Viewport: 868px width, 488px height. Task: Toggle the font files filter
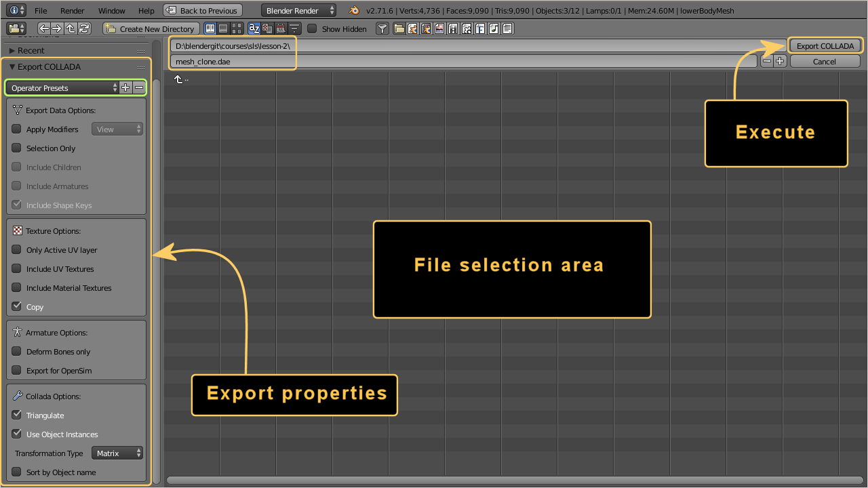[x=480, y=28]
